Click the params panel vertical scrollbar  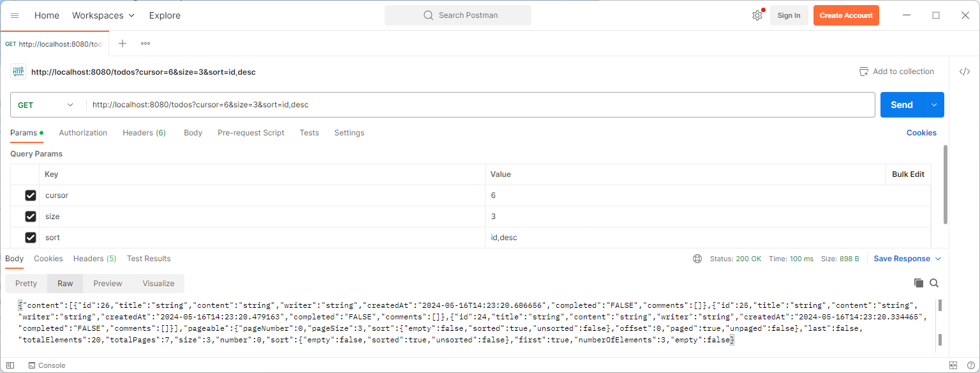[x=945, y=185]
